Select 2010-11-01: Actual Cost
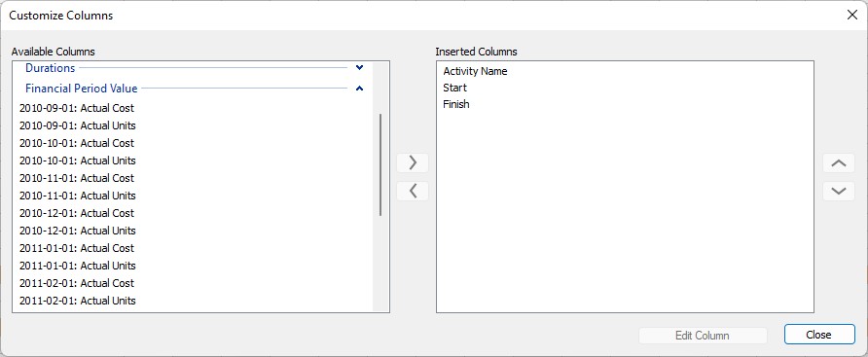 coord(77,178)
